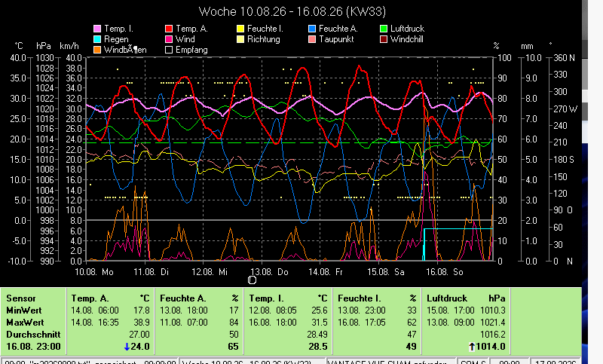Click the Temp. I. average 28.49
This screenshot has width=603, height=364.
317,335
